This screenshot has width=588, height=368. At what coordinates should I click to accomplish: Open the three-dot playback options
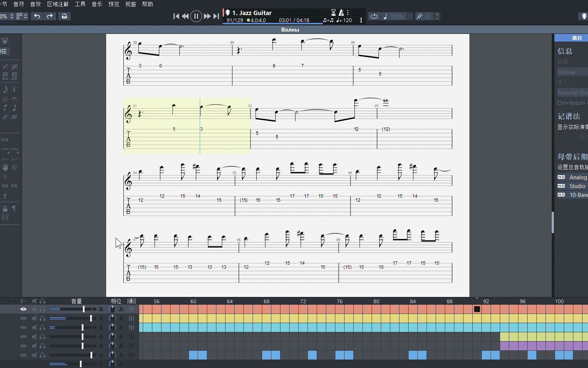[x=348, y=12]
